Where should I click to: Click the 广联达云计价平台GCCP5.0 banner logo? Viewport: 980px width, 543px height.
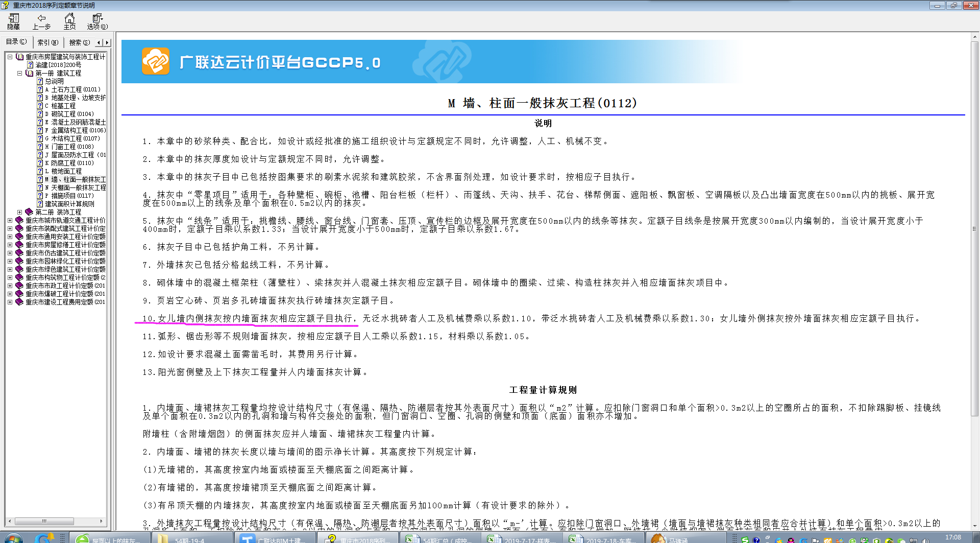pyautogui.click(x=156, y=61)
